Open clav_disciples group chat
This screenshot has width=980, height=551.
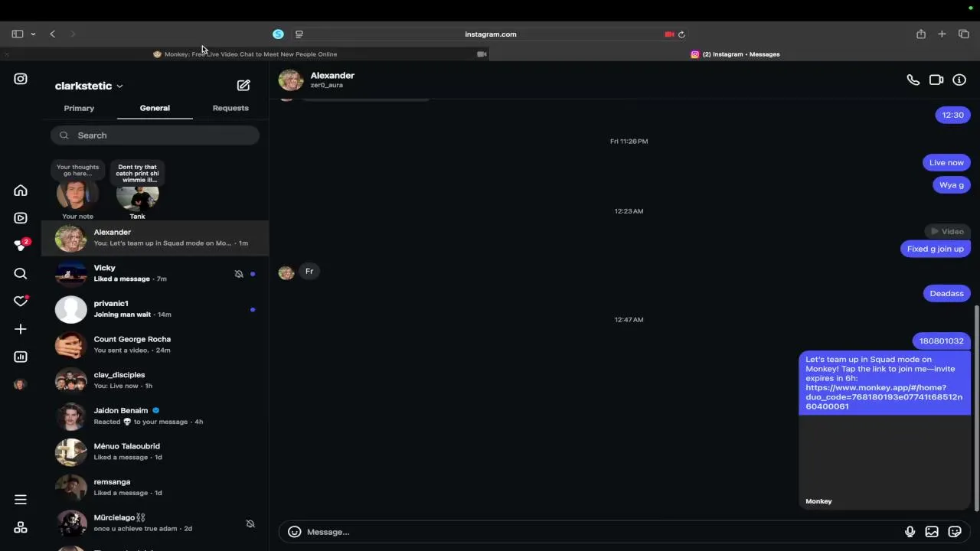(x=155, y=380)
